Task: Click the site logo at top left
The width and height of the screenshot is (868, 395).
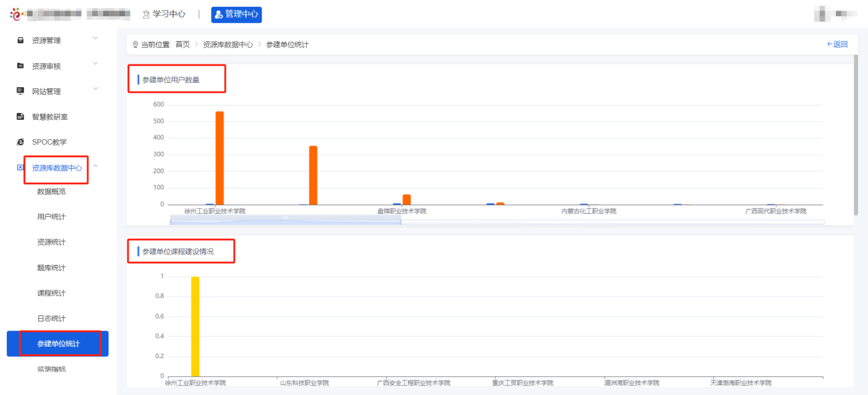Action: pyautogui.click(x=16, y=14)
